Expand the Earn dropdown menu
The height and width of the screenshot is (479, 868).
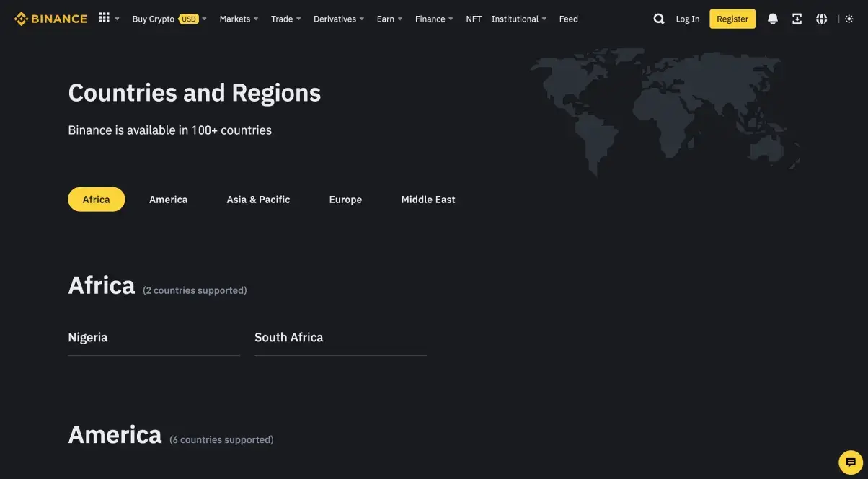(390, 19)
